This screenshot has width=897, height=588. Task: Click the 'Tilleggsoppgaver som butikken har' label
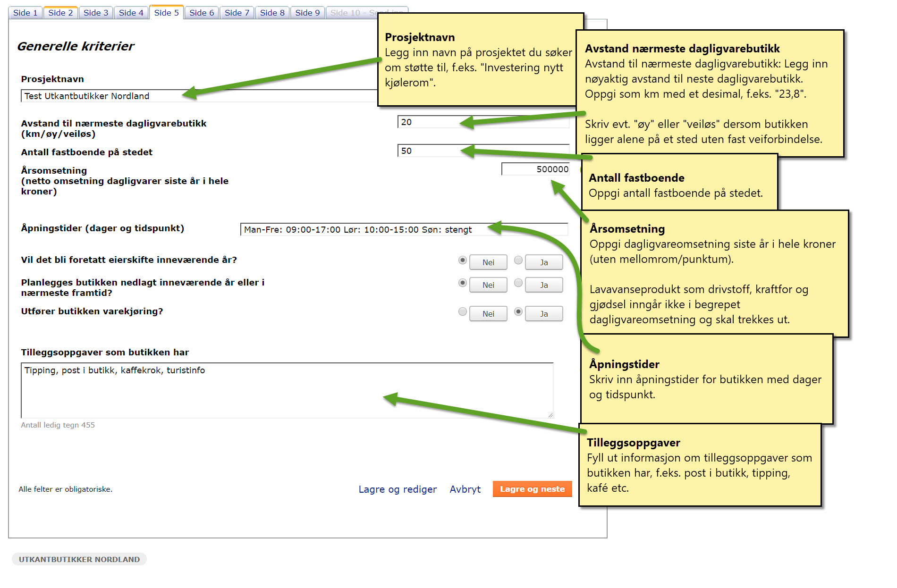105,353
